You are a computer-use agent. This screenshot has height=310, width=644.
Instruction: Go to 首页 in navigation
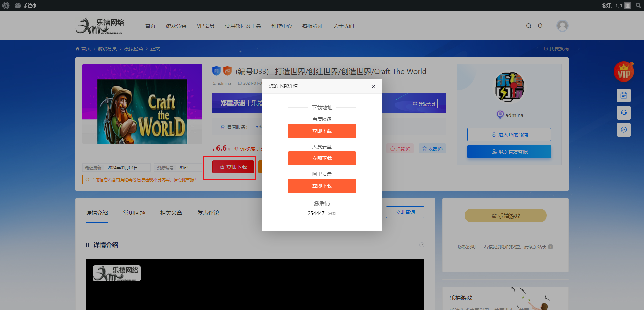pos(150,26)
